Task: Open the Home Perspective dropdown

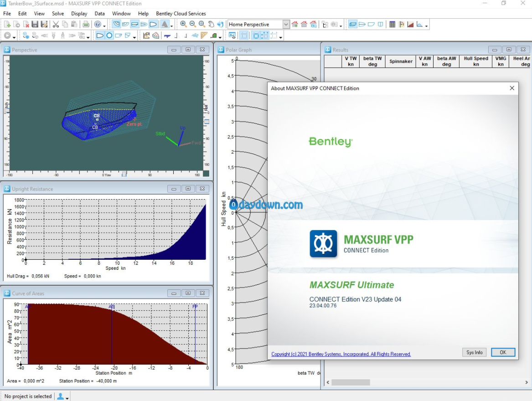Action: point(286,25)
